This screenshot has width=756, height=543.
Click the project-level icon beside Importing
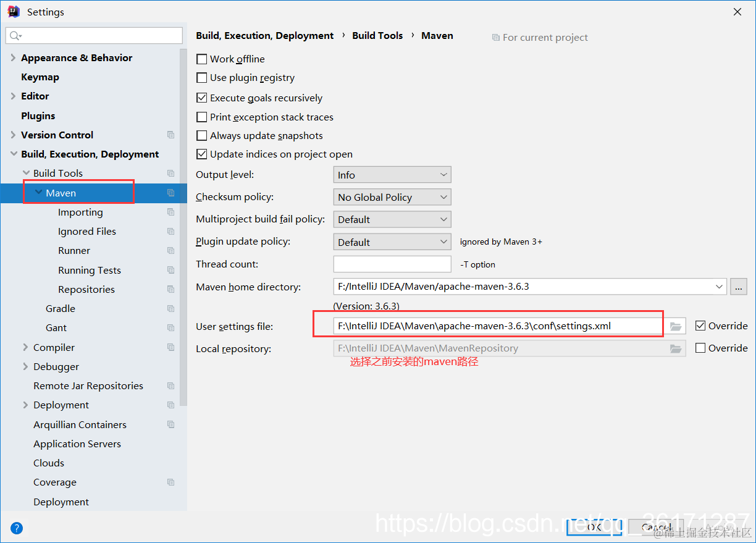click(x=171, y=212)
